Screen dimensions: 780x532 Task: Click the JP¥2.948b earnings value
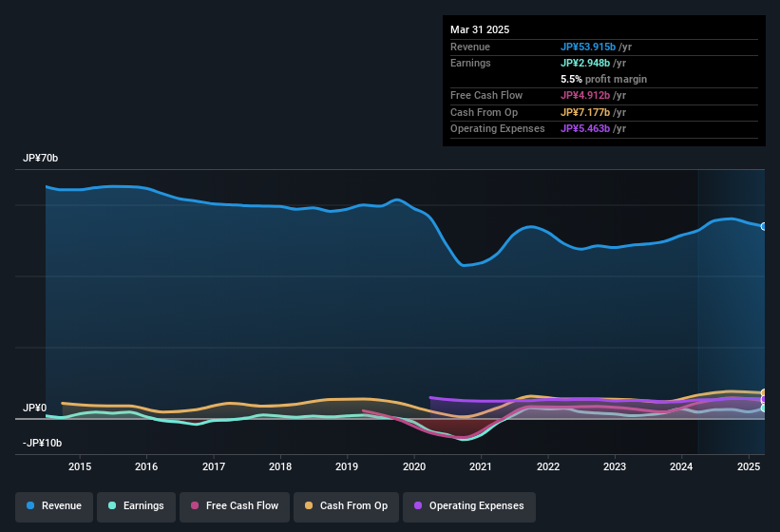pos(585,63)
